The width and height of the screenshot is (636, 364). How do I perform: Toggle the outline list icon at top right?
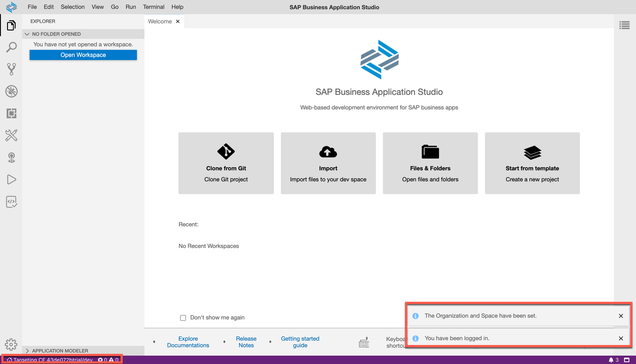click(625, 25)
